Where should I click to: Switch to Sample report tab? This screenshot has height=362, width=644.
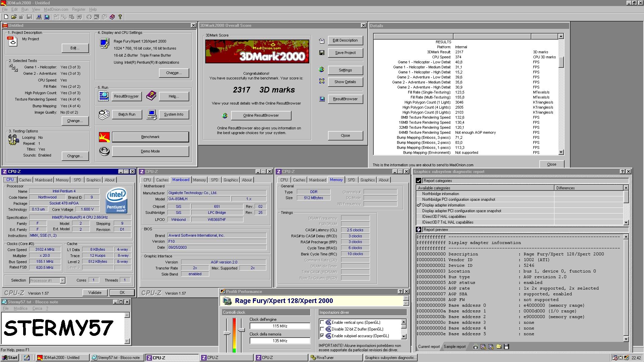[x=454, y=347]
